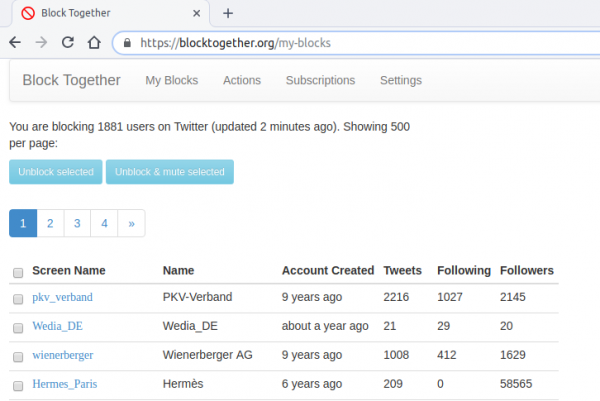Close the Block Together tab
Screen dimensions: 600x401
tap(198, 13)
